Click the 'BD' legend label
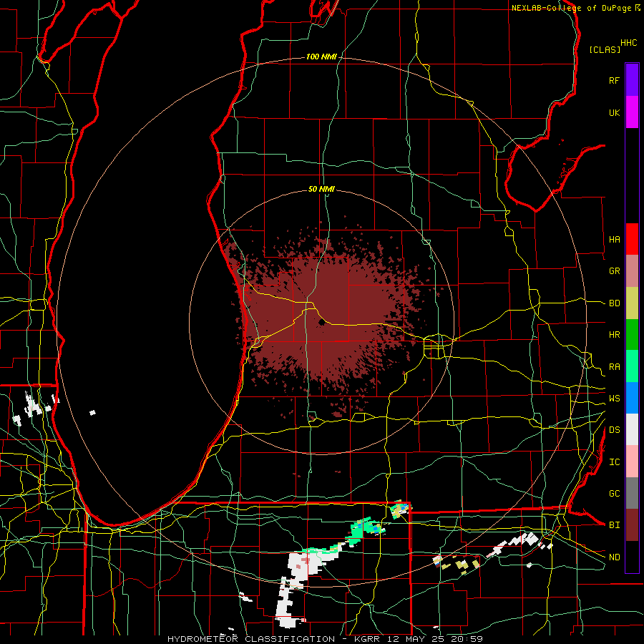This screenshot has width=644, height=644. click(614, 303)
